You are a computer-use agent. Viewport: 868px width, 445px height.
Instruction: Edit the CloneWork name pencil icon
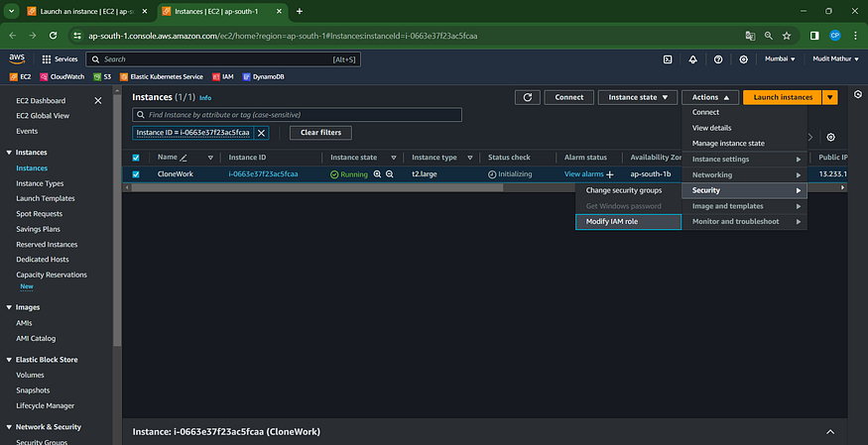tap(184, 159)
